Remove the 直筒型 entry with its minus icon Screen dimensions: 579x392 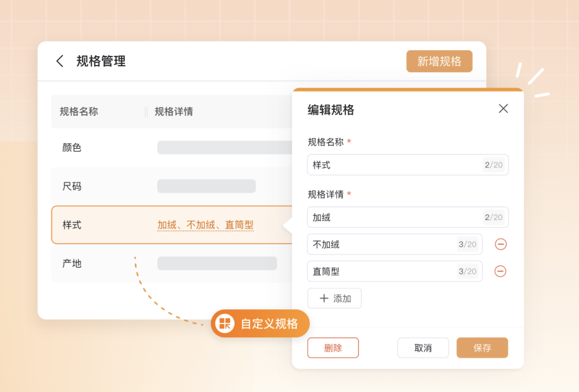[x=500, y=271]
